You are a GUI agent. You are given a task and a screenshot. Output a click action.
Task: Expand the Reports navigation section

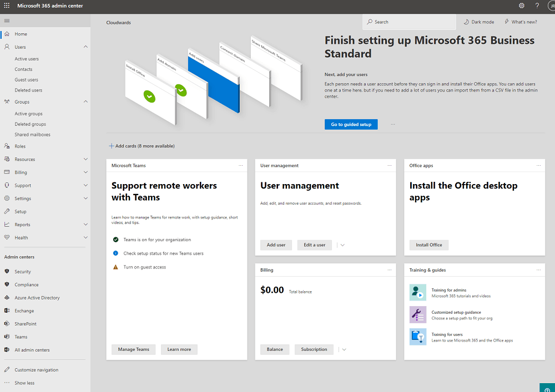coord(85,225)
